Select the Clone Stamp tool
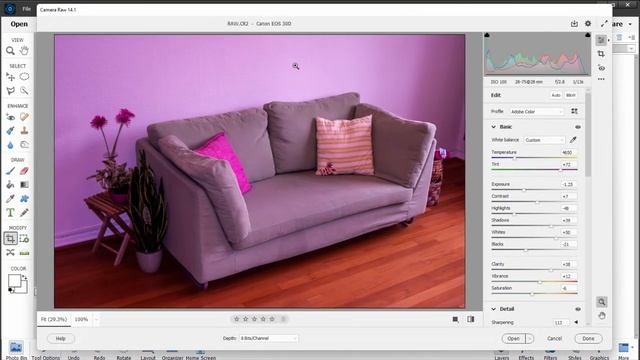640x360 pixels. click(24, 131)
